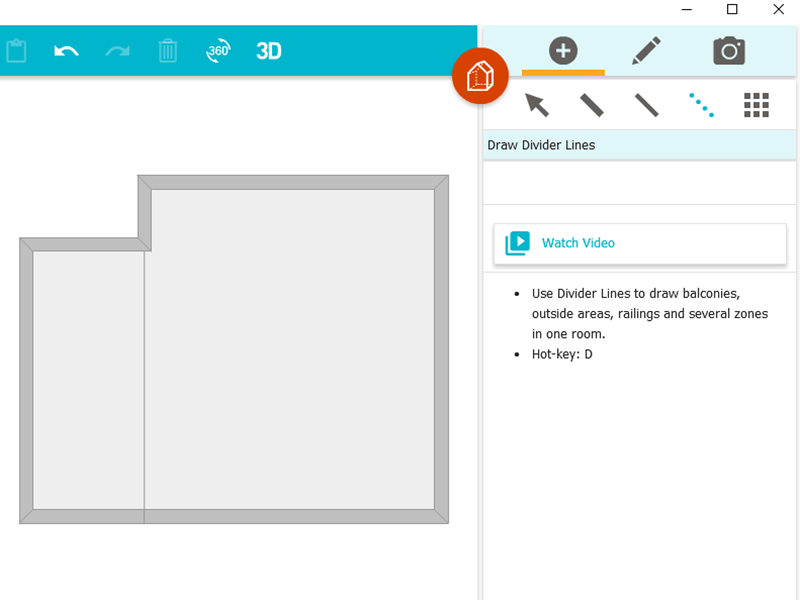This screenshot has width=800, height=600.
Task: Open the Watch Video link
Action: point(578,242)
